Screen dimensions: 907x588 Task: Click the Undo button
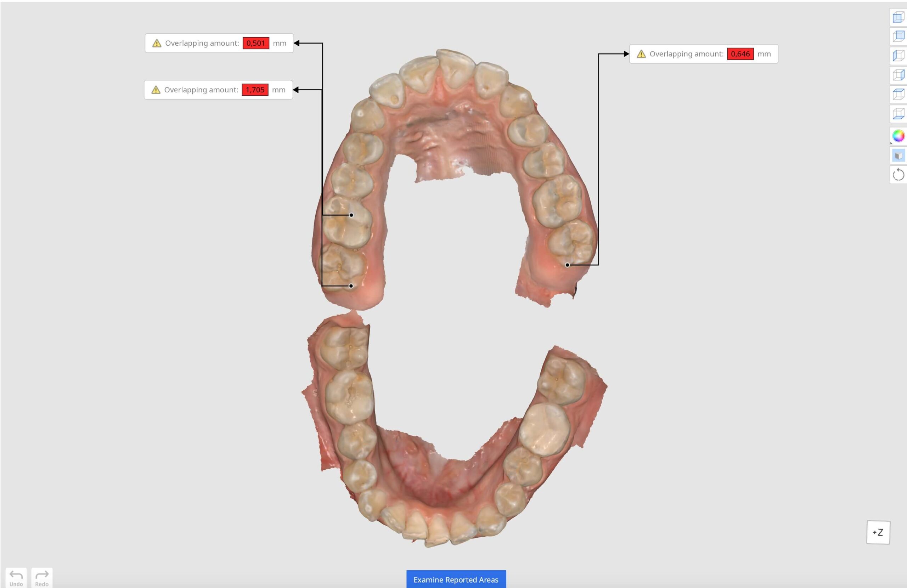tap(16, 578)
